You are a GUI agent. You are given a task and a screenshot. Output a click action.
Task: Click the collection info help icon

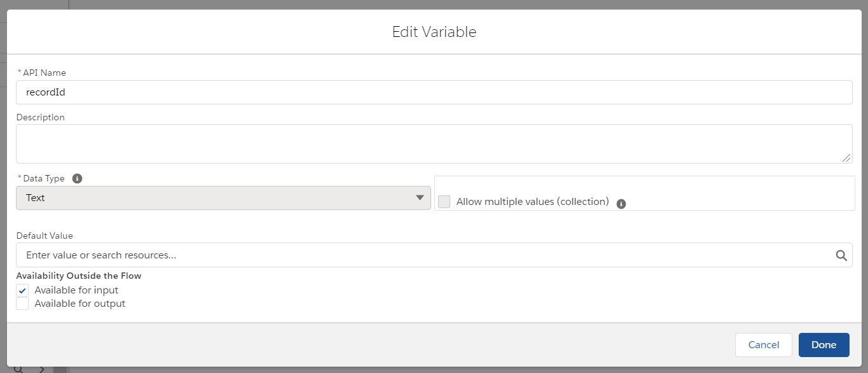click(x=621, y=204)
